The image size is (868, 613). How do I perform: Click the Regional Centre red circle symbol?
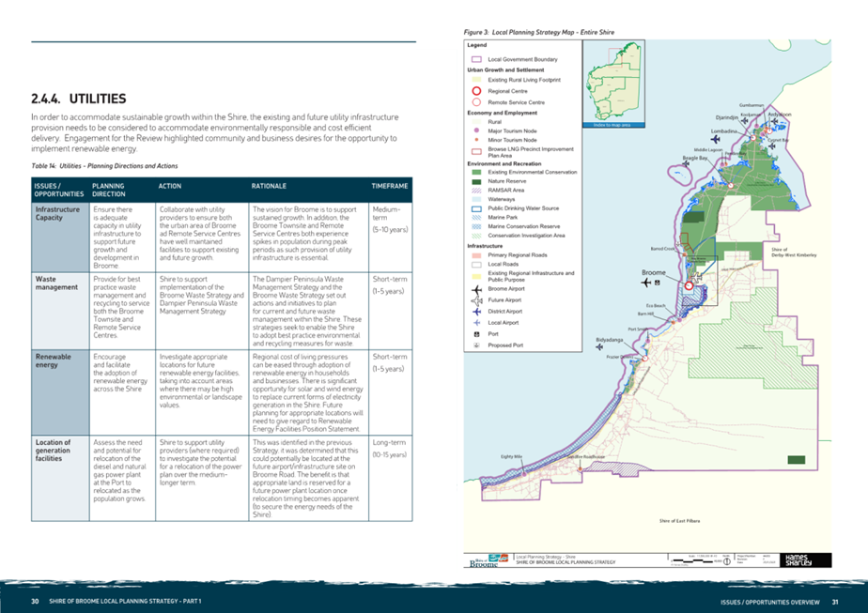point(476,91)
